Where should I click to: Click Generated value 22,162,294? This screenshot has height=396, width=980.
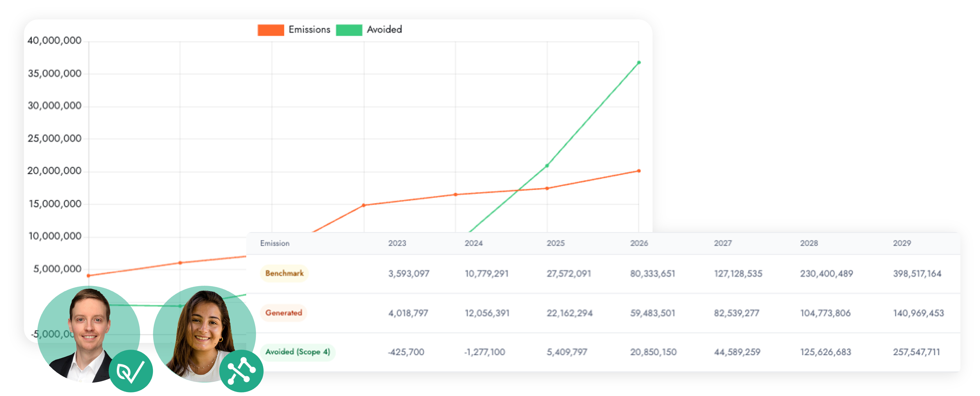[569, 313]
